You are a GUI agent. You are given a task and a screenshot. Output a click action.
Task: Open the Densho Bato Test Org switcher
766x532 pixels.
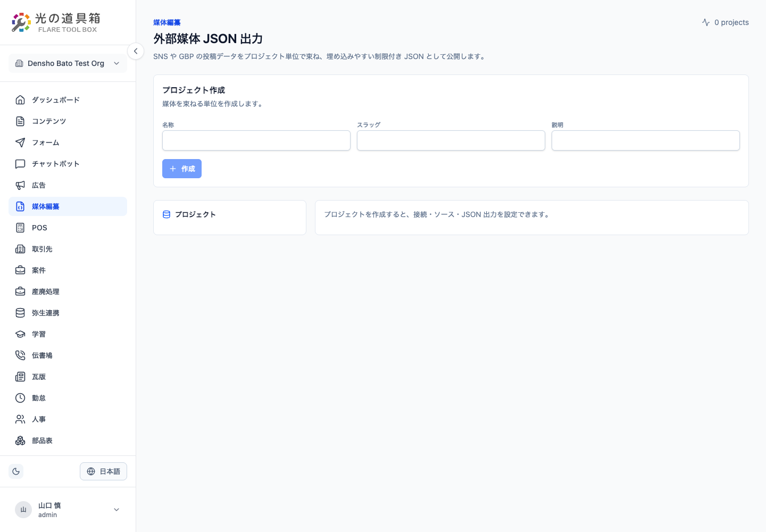coord(68,63)
